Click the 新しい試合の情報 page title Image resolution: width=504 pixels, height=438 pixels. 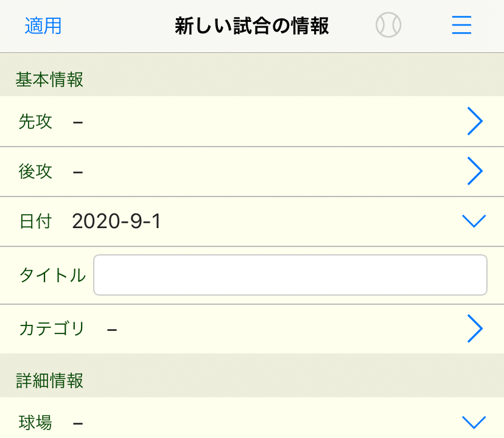(x=251, y=26)
